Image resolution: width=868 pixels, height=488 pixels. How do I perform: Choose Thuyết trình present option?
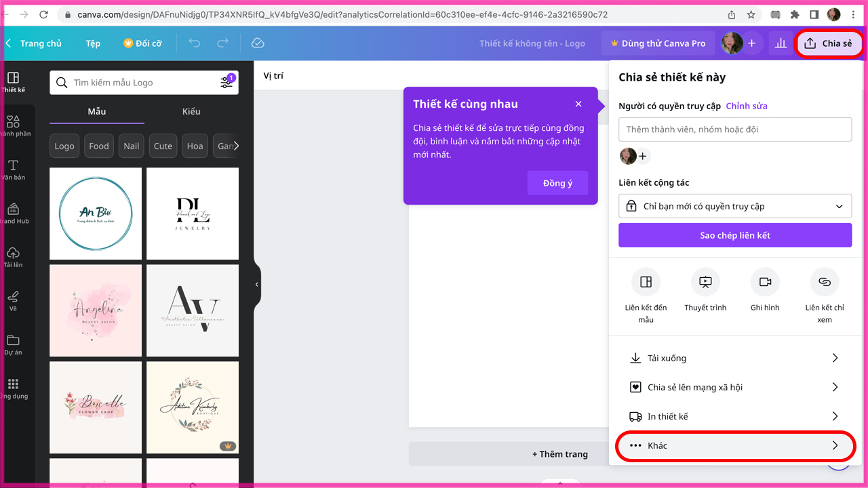click(x=705, y=290)
